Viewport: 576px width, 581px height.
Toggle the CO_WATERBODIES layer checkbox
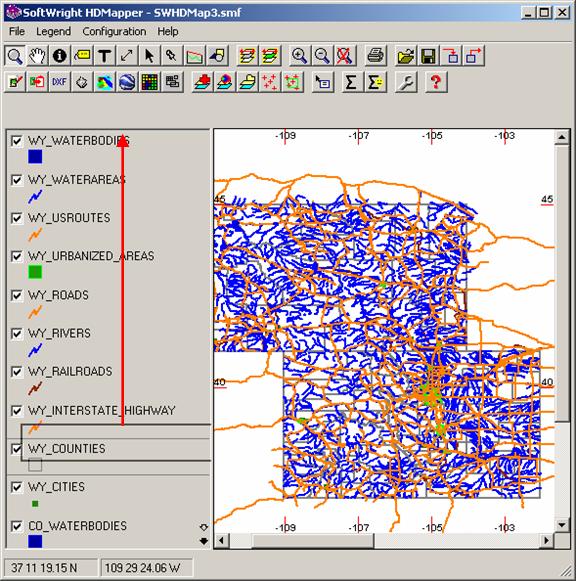pos(16,526)
